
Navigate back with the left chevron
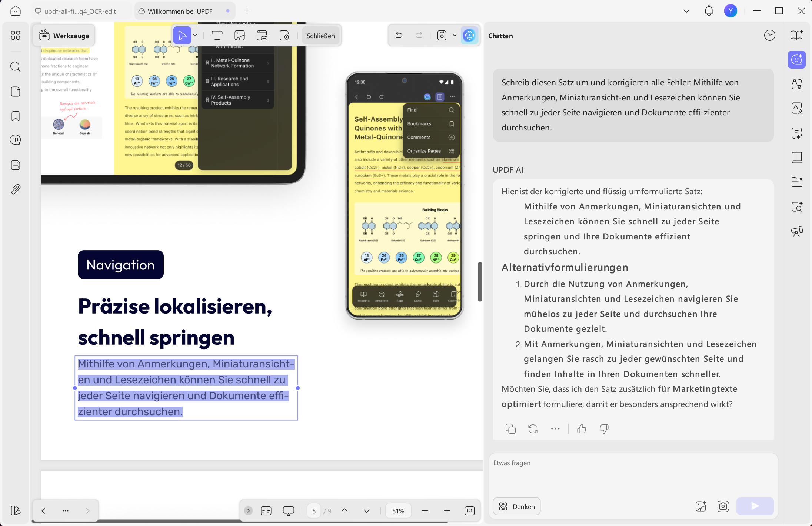[x=43, y=510]
